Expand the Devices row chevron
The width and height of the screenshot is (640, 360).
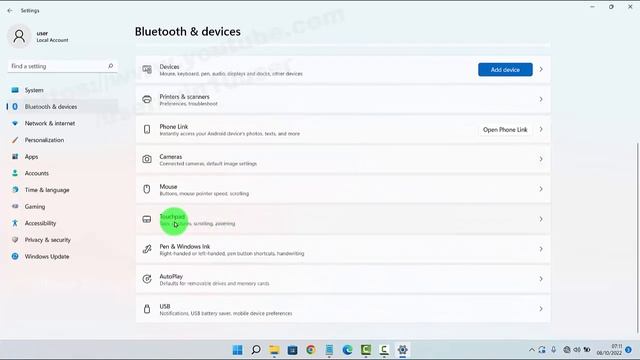pyautogui.click(x=541, y=69)
